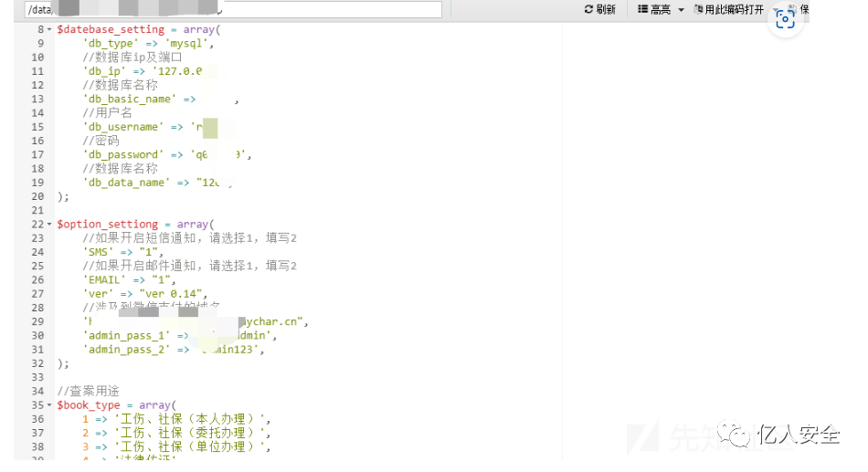The width and height of the screenshot is (868, 472).
Task: Collapse the $book_type array fold arrow
Action: pos(49,405)
